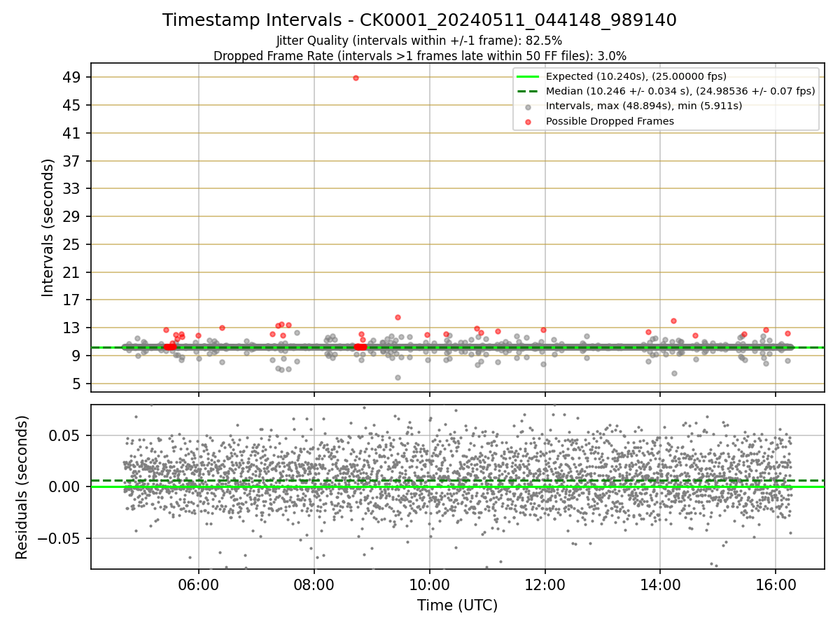Screen dimensions: 840x630
Task: Select the Dropped Frame Rate 3.0% subtitle
Action: (x=419, y=55)
